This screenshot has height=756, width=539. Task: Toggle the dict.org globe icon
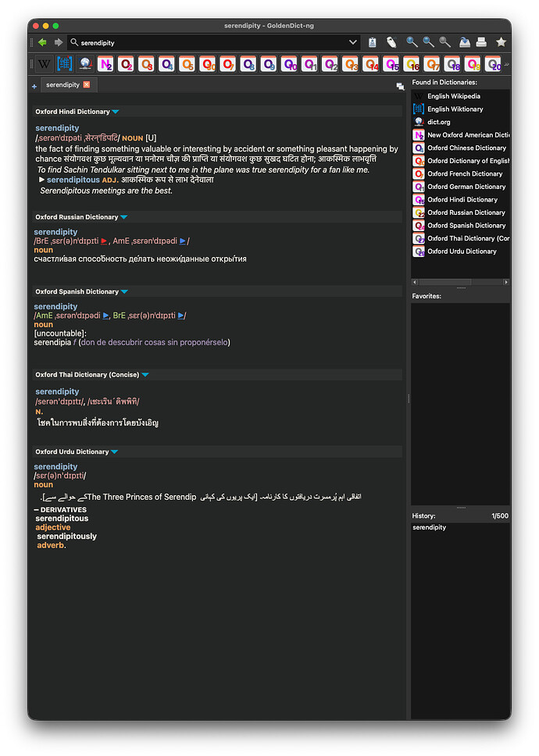tap(85, 63)
